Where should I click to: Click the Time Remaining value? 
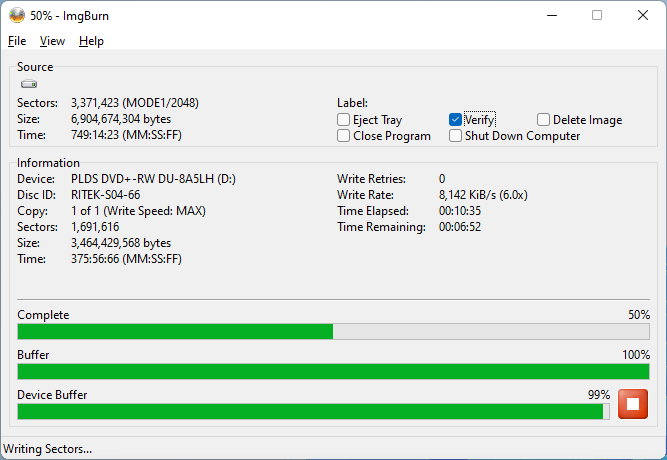pyautogui.click(x=460, y=227)
